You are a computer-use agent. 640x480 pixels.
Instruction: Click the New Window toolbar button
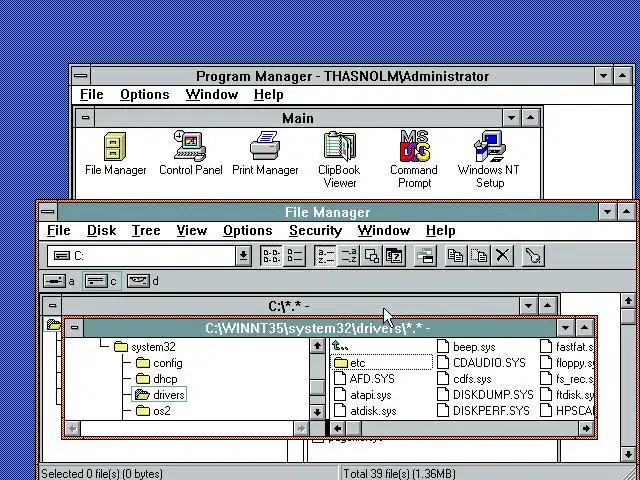(425, 256)
